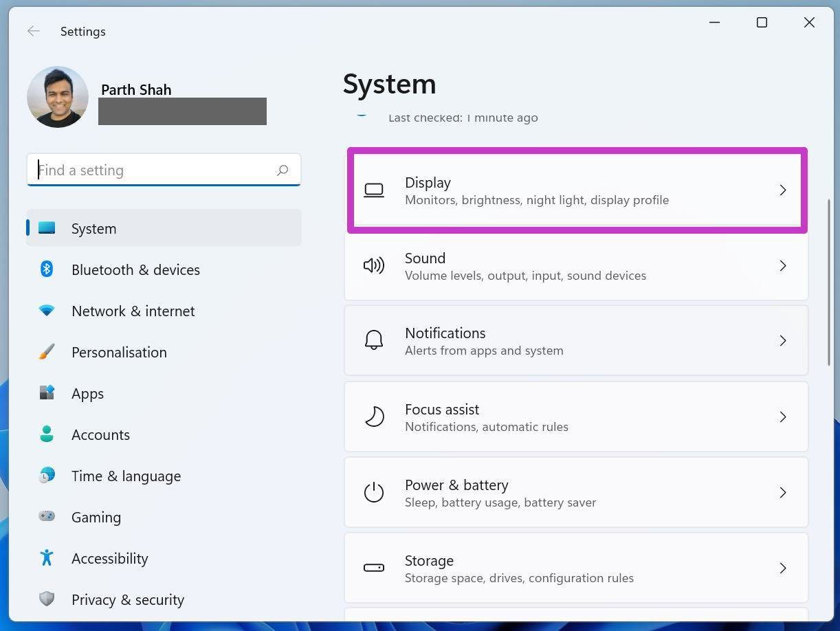Viewport: 840px width, 631px height.
Task: Click the Notifications bell icon
Action: (x=374, y=340)
